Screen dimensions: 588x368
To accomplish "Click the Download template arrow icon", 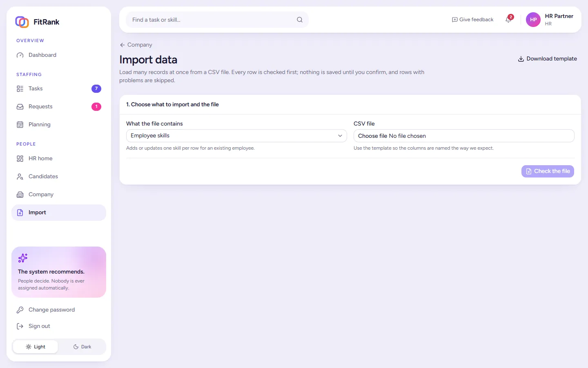I will (x=521, y=59).
